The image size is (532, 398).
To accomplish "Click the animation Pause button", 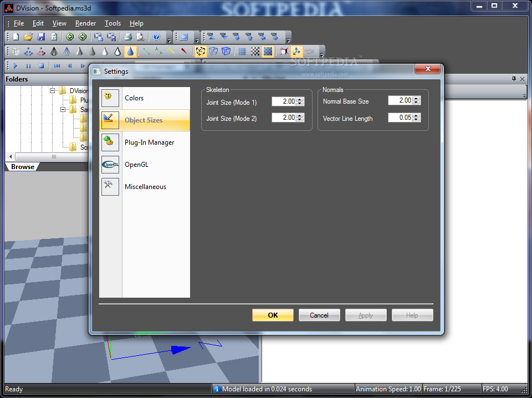I will [x=28, y=66].
